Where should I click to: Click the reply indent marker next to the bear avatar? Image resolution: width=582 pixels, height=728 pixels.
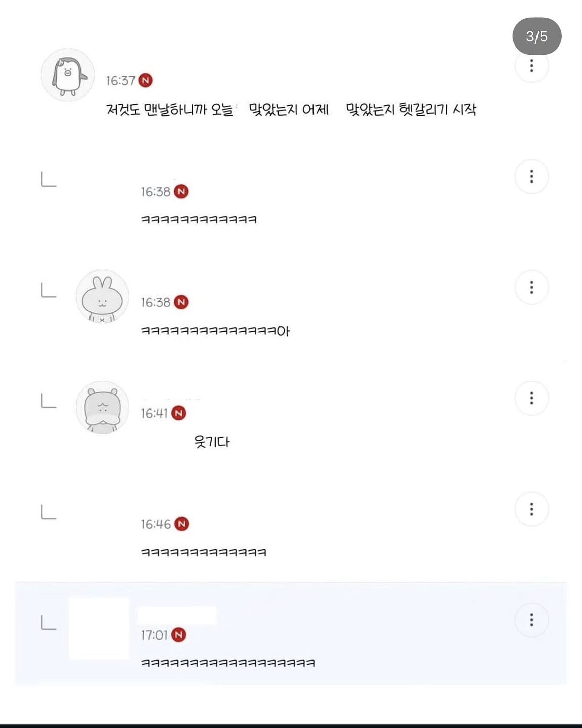pos(49,401)
